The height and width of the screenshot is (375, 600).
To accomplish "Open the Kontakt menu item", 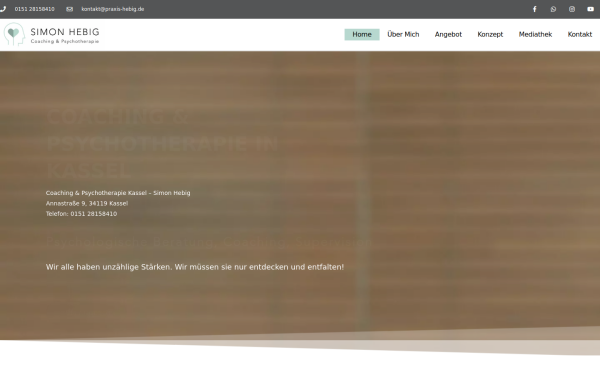I will click(x=580, y=34).
